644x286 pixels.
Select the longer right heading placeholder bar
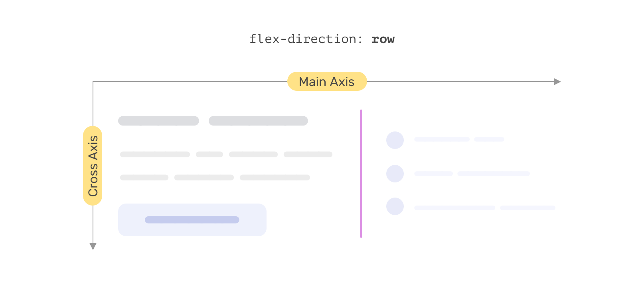[x=258, y=121]
